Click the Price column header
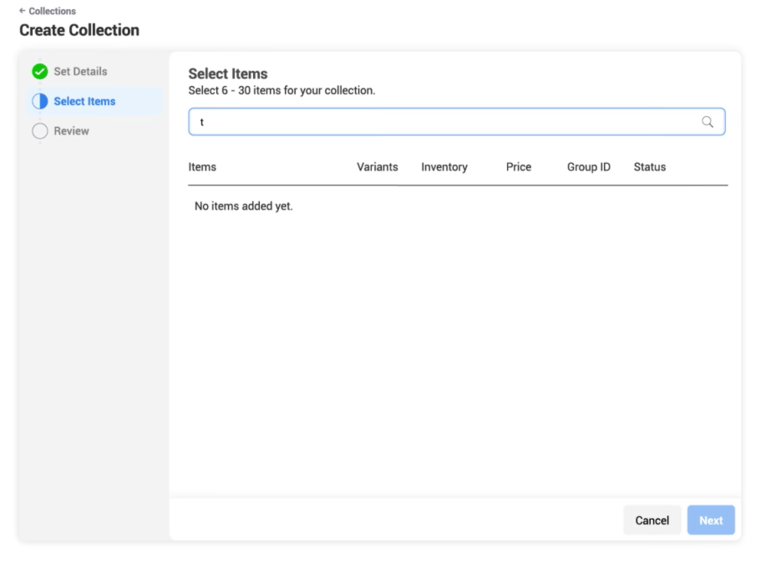The width and height of the screenshot is (759, 565). (x=518, y=167)
